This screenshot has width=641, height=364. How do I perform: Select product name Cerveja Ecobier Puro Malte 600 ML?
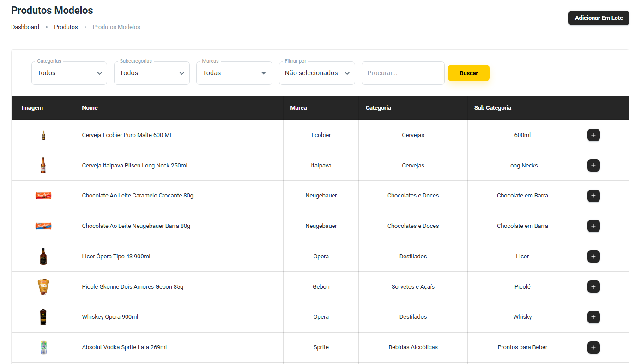(x=127, y=135)
